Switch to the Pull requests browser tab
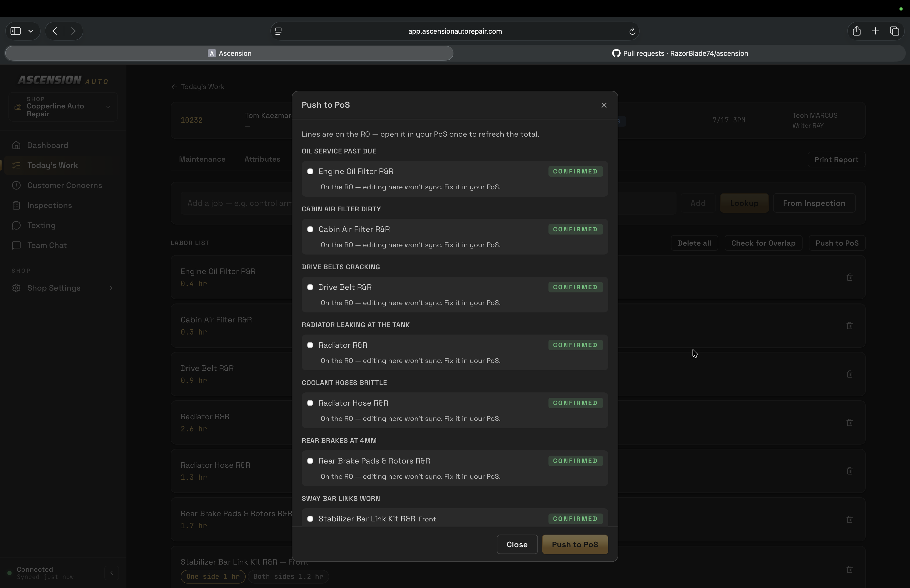The image size is (910, 588). (x=680, y=53)
